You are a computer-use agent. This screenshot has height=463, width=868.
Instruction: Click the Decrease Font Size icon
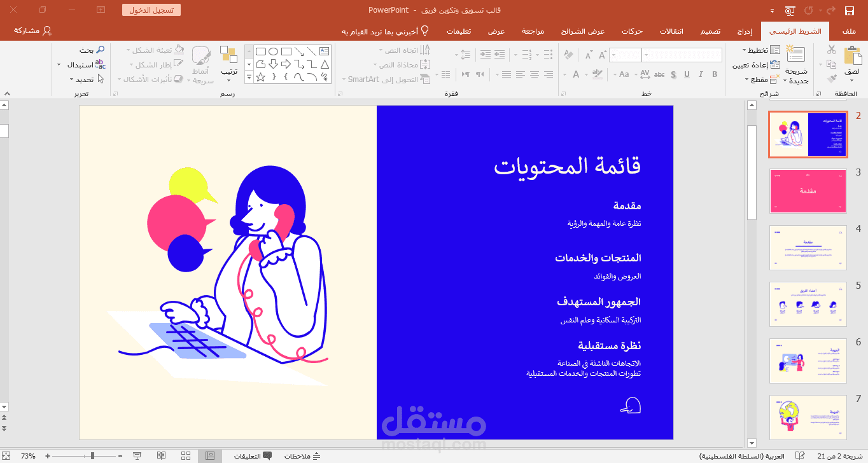pos(587,55)
